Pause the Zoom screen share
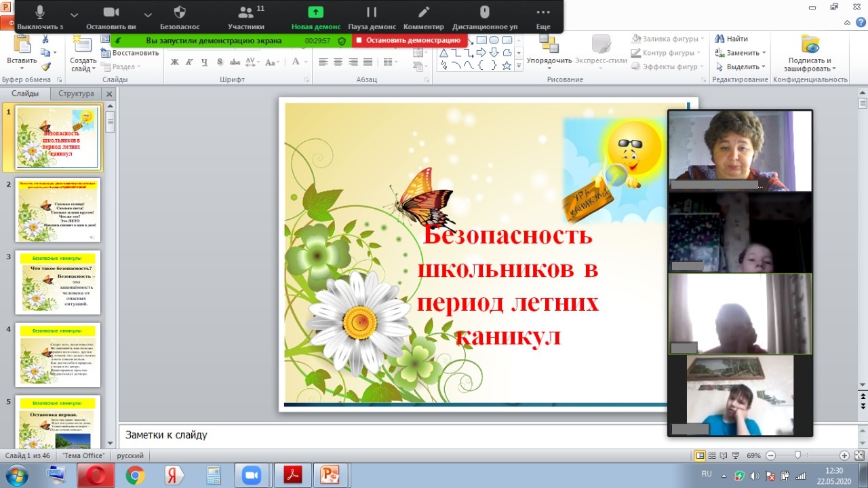The width and height of the screenshot is (868, 488). (372, 16)
